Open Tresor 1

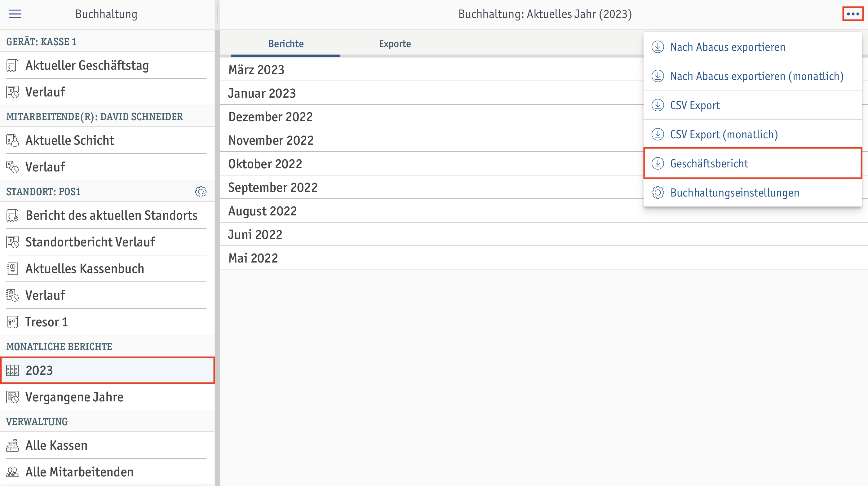[107, 322]
